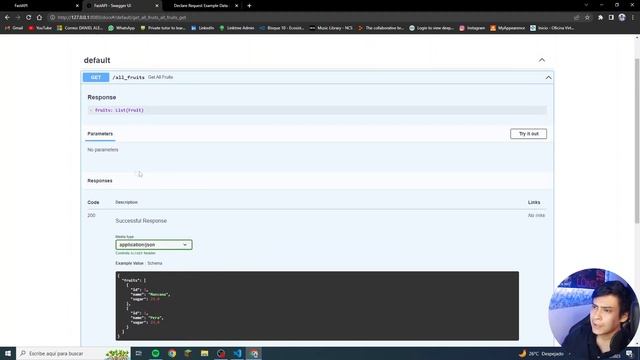Viewport: 640px width, 360px height.
Task: Open the Instagram bookmark
Action: coord(472,28)
